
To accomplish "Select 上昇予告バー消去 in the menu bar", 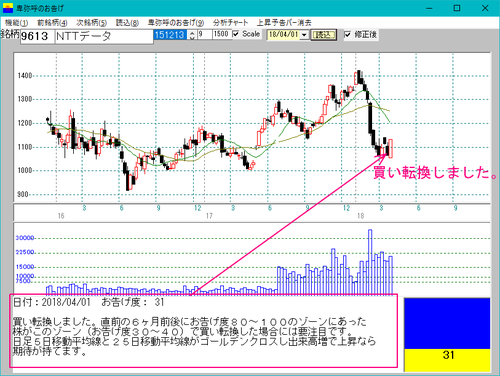I will (x=284, y=23).
